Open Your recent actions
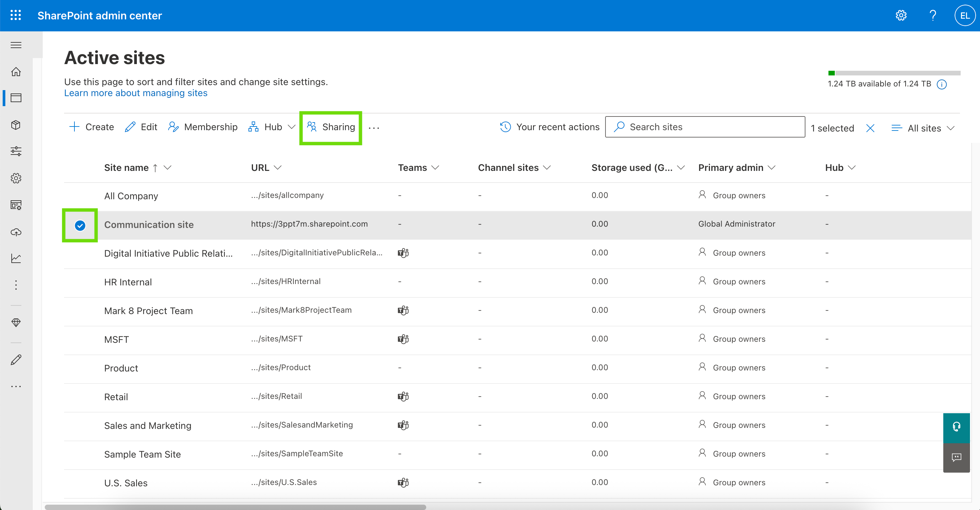The width and height of the screenshot is (980, 510). pyautogui.click(x=550, y=127)
